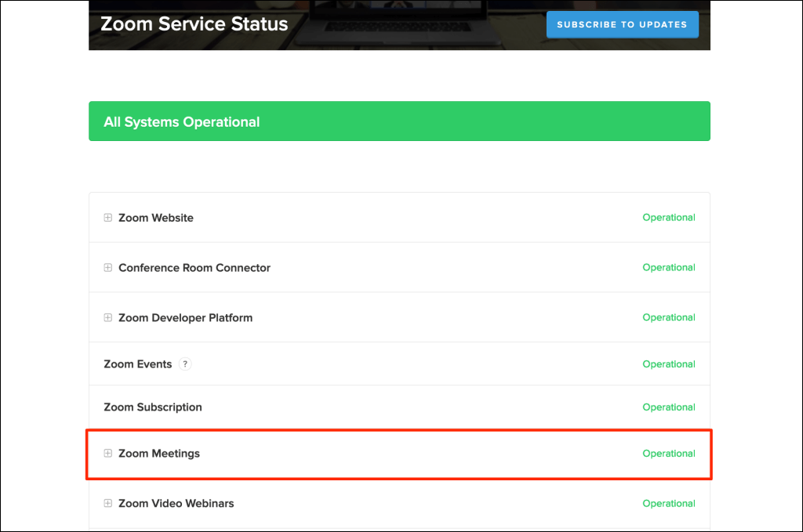This screenshot has width=803, height=532.
Task: Click the Zoom Subscription row label
Action: (153, 407)
